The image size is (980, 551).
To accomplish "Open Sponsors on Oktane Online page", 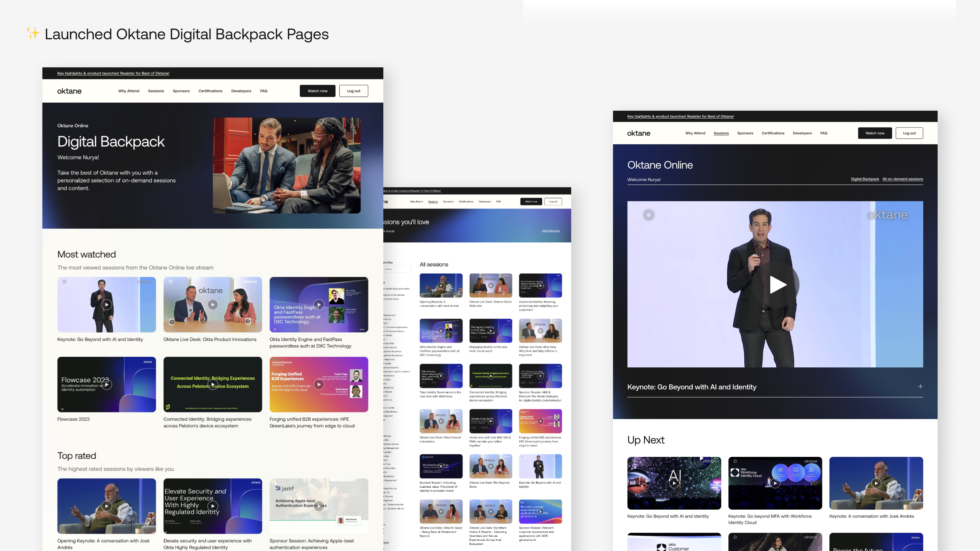I will pos(745,133).
